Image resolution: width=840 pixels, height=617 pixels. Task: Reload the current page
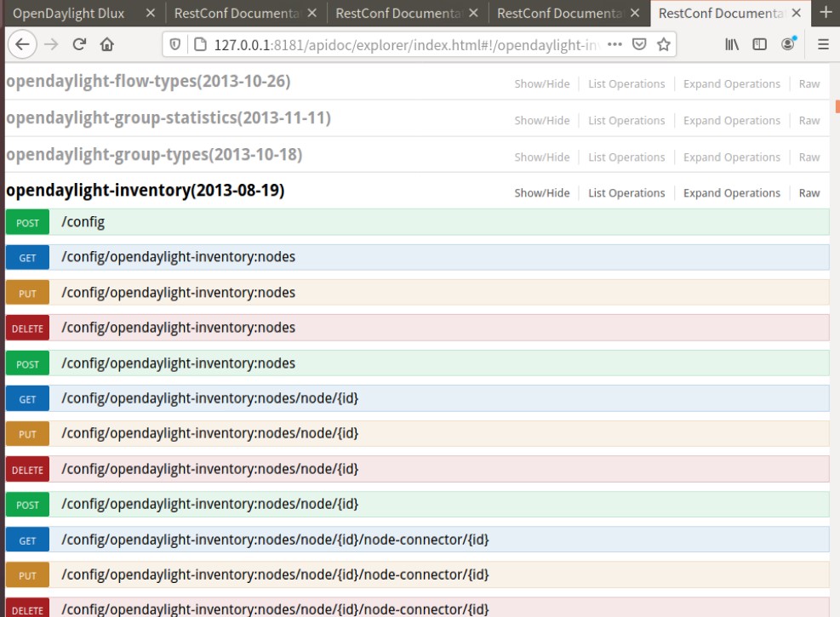[x=79, y=44]
